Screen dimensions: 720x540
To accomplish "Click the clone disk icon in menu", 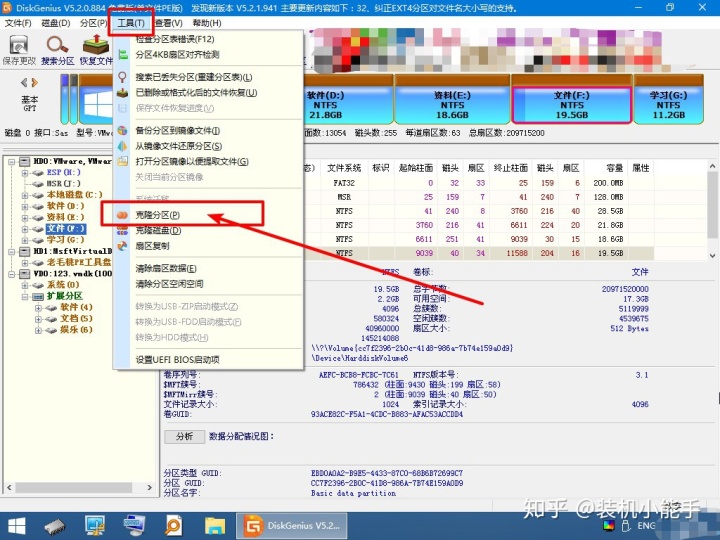I will point(122,231).
